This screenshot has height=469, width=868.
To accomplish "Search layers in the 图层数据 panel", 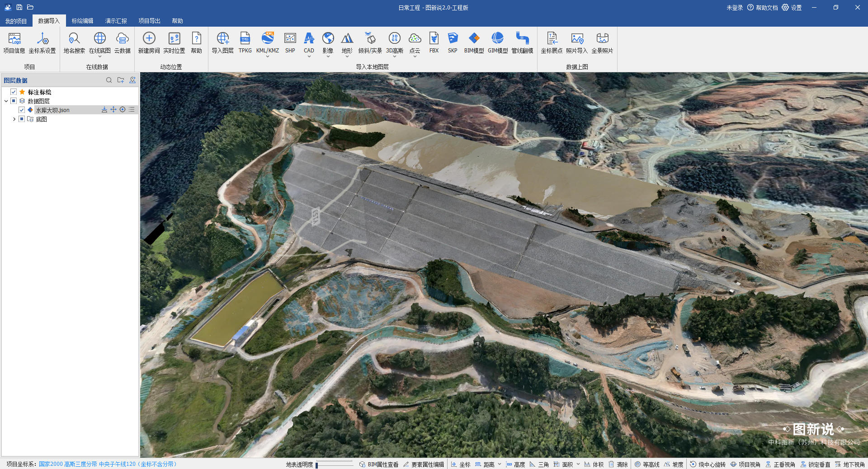I will [109, 80].
